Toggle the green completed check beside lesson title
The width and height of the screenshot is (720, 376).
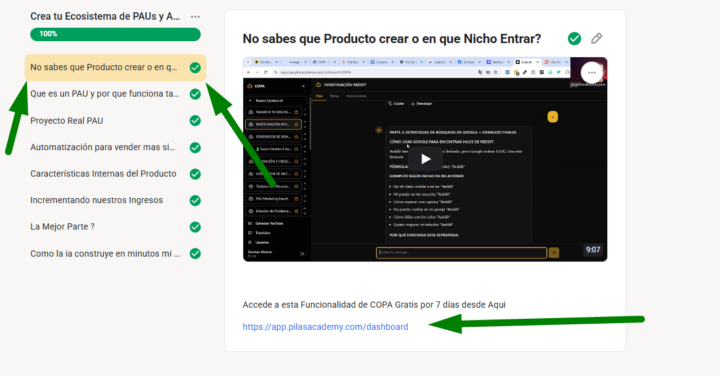574,39
